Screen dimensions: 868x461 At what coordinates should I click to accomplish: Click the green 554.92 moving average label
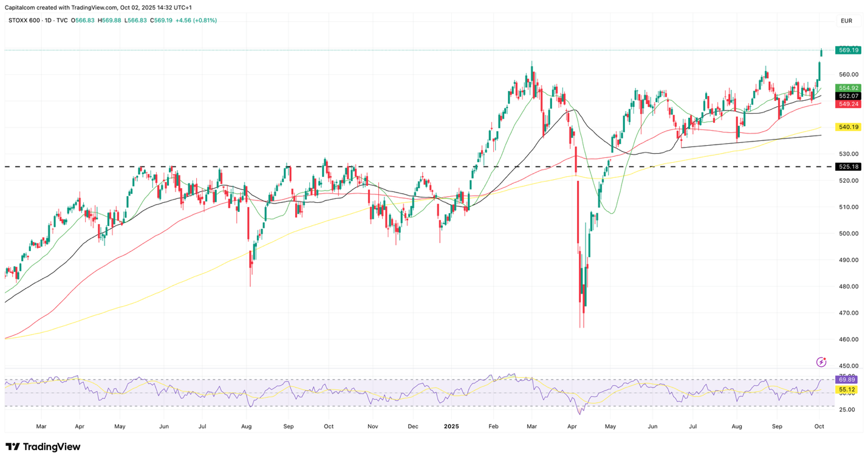pyautogui.click(x=848, y=88)
